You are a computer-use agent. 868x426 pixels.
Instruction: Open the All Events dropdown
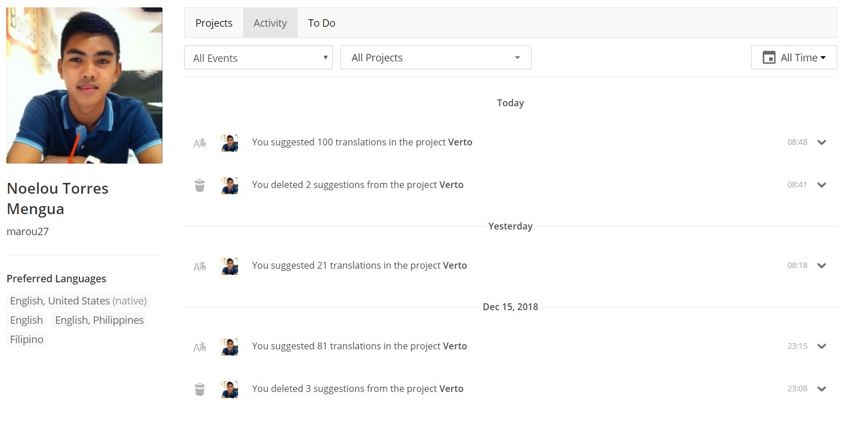[x=258, y=57]
